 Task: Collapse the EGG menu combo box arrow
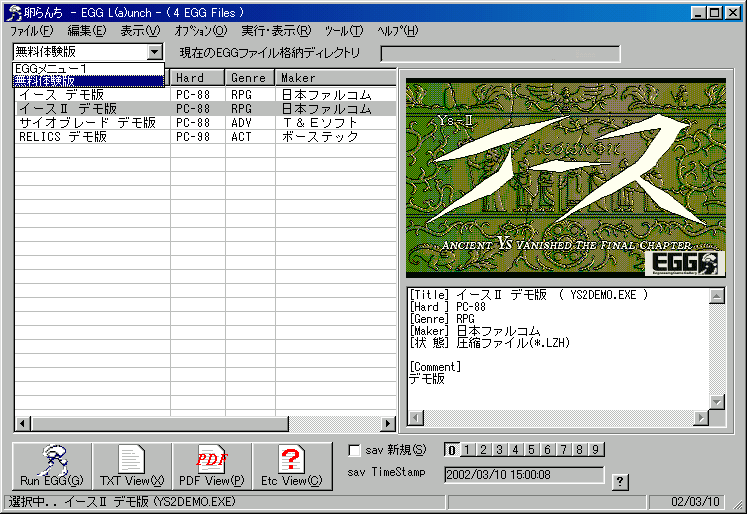pyautogui.click(x=154, y=51)
